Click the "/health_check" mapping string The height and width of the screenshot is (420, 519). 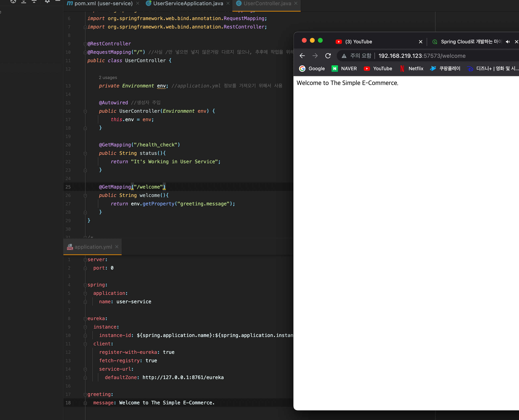tap(155, 145)
